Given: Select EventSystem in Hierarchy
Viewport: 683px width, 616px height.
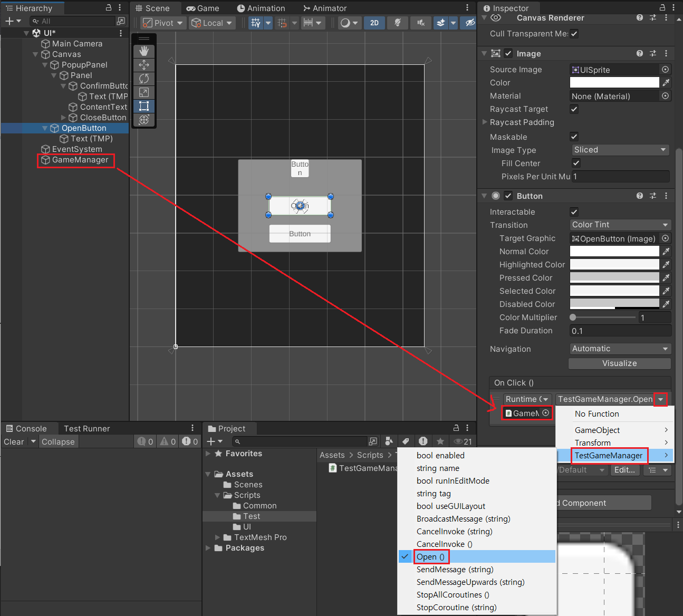Looking at the screenshot, I should (77, 149).
